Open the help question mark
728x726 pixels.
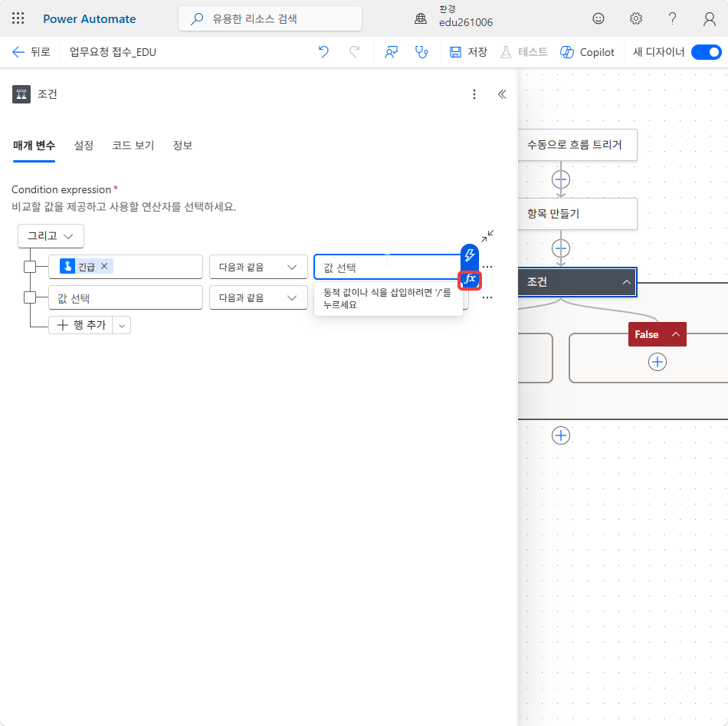pos(672,18)
